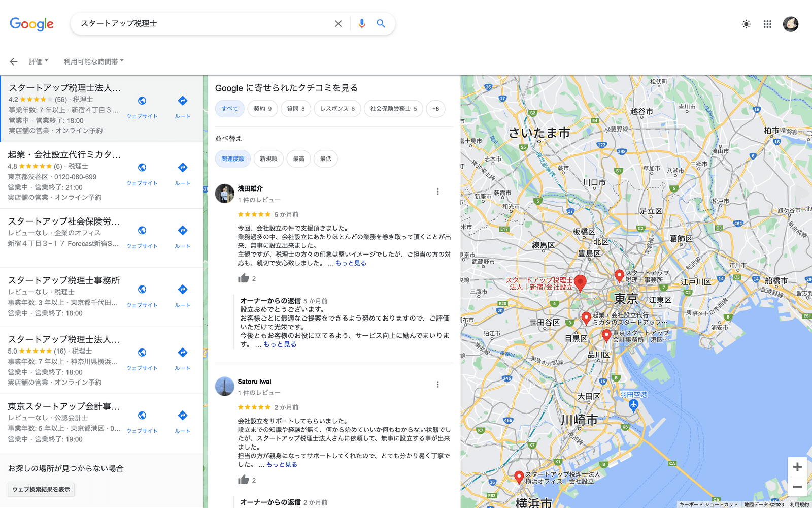
Task: Open the Google apps grid
Action: [x=767, y=24]
